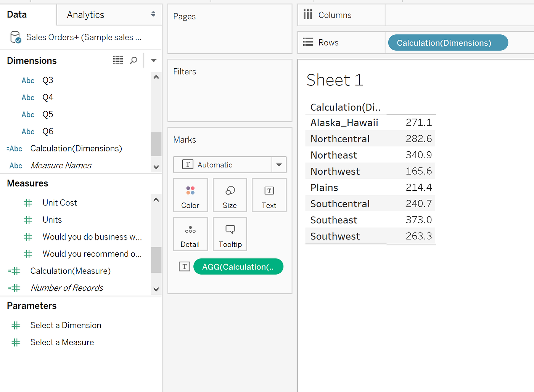
Task: Click the calculation icon beside Number of Records
Action: [14, 288]
